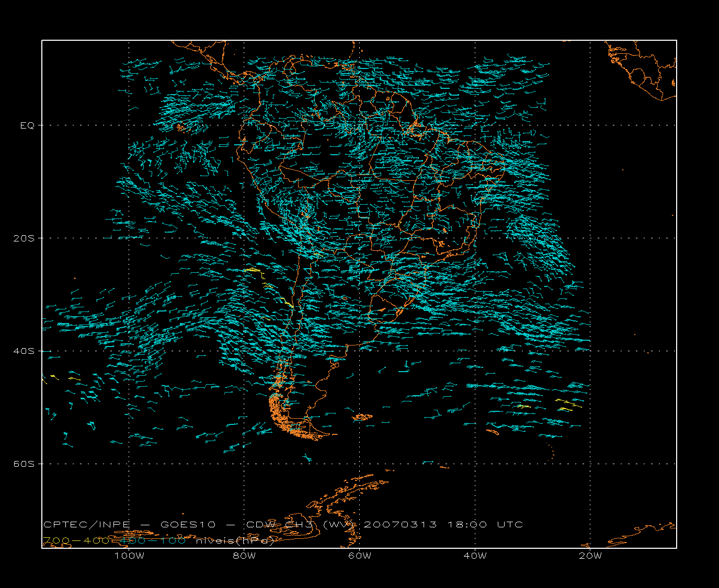Click the '60S' latitude label

[x=24, y=464]
